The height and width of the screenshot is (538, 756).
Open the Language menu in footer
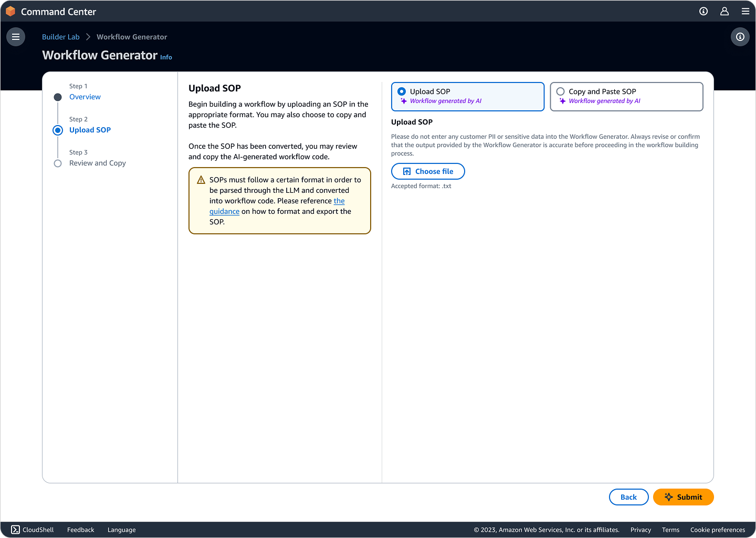click(x=121, y=530)
